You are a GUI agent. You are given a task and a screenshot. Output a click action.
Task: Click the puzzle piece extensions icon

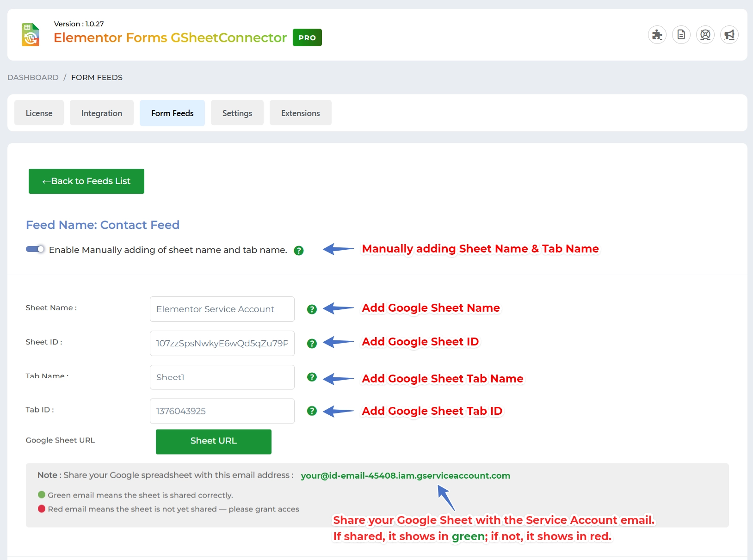point(657,35)
